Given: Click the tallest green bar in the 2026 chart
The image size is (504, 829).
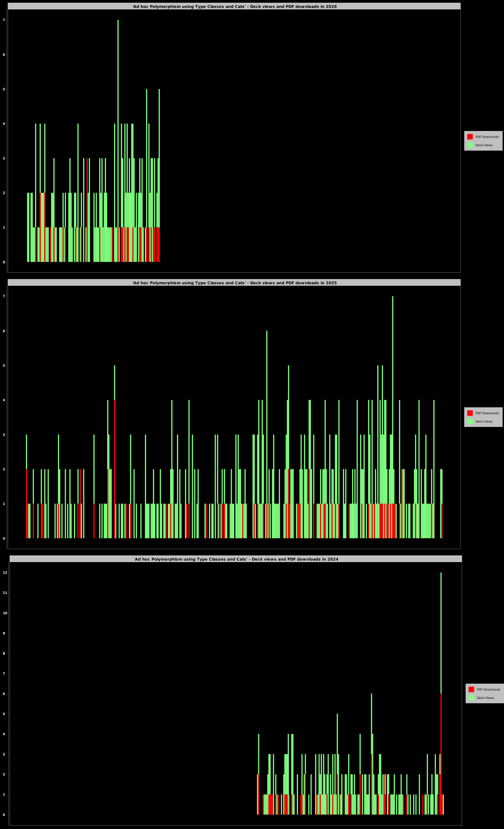Looking at the screenshot, I should (x=118, y=101).
